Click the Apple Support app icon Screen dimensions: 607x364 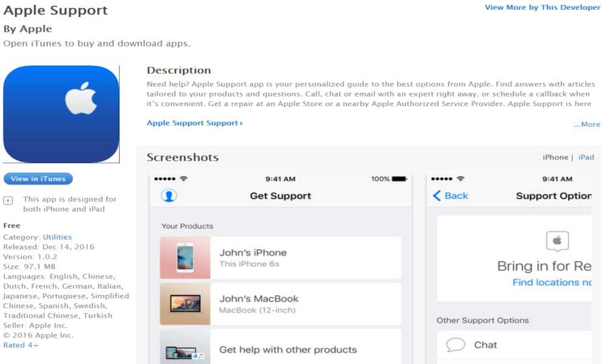tap(61, 114)
